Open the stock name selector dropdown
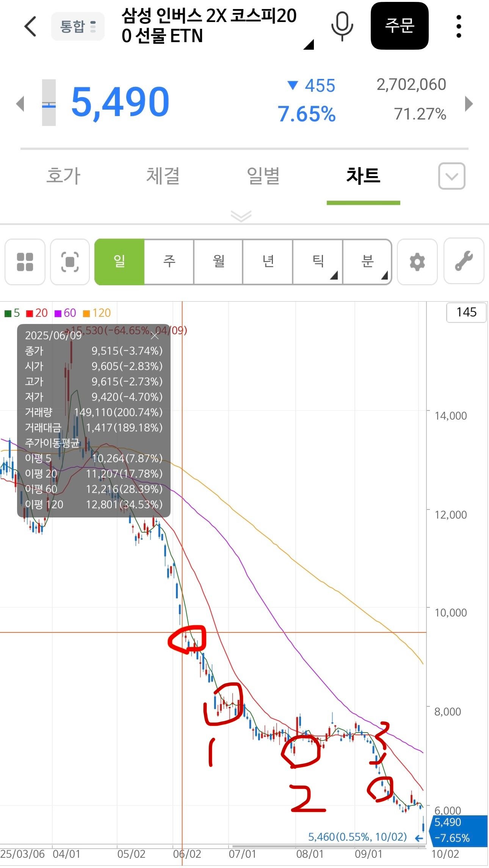 [218, 27]
